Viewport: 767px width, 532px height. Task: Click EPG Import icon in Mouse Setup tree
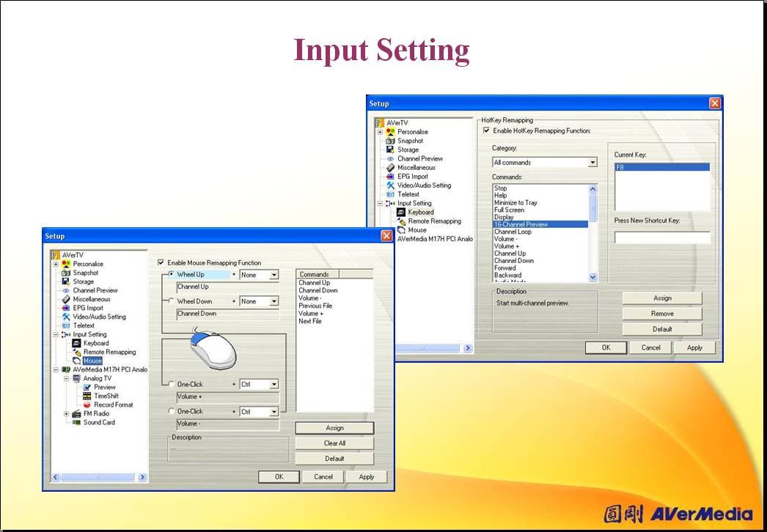point(66,308)
